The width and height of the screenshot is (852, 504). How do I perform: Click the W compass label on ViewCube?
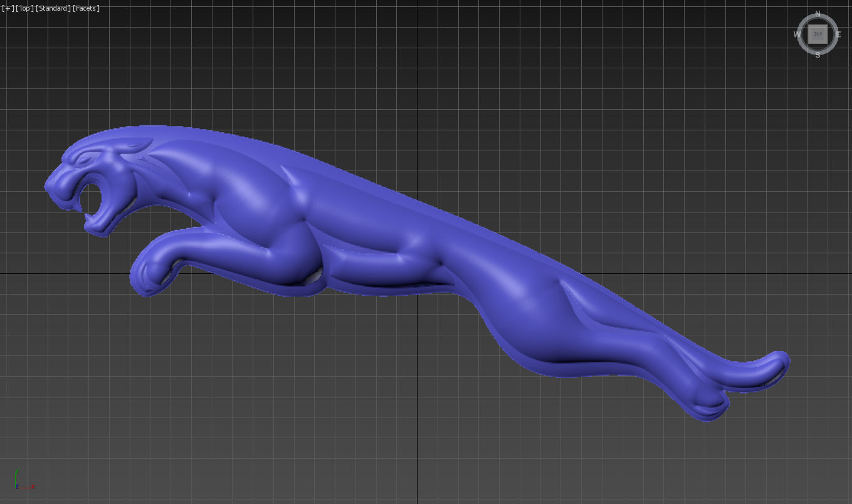pos(797,34)
